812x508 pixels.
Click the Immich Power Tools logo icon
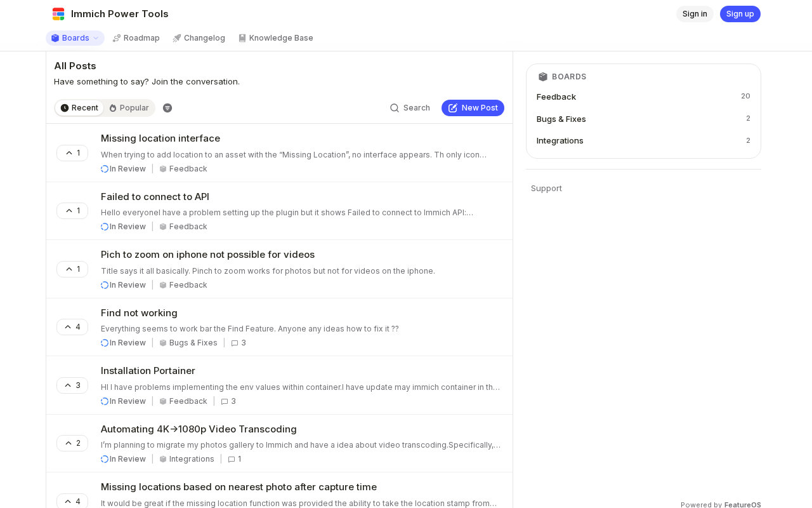coord(58,14)
